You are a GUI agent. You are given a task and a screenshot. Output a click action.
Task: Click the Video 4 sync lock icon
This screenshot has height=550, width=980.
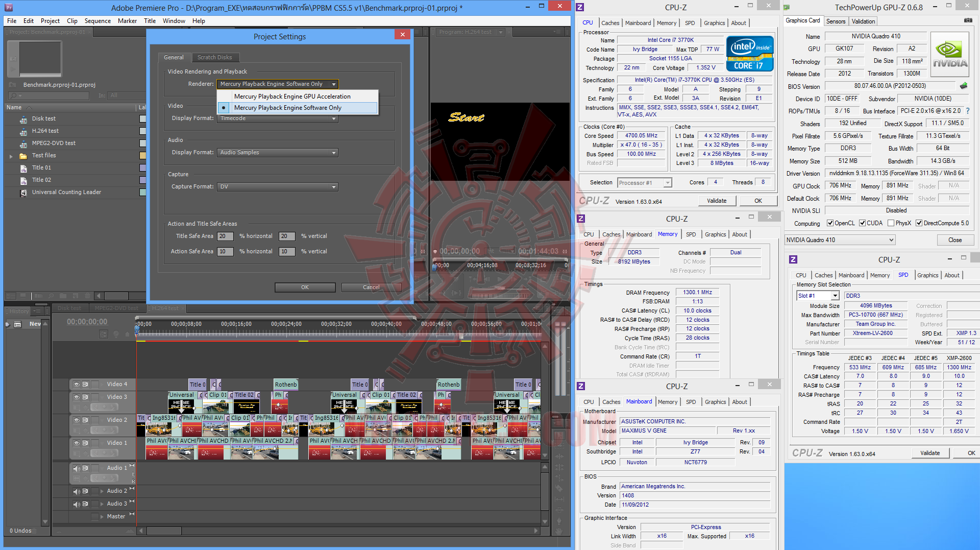85,385
